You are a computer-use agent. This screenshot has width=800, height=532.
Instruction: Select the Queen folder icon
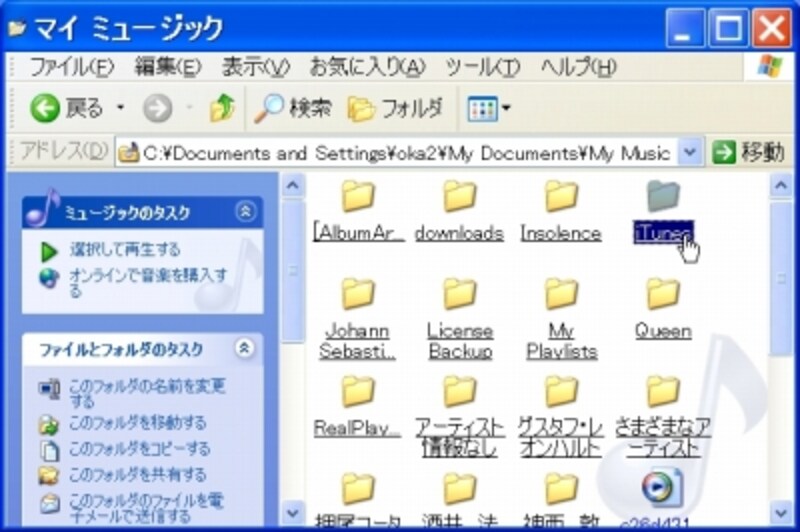pyautogui.click(x=663, y=294)
